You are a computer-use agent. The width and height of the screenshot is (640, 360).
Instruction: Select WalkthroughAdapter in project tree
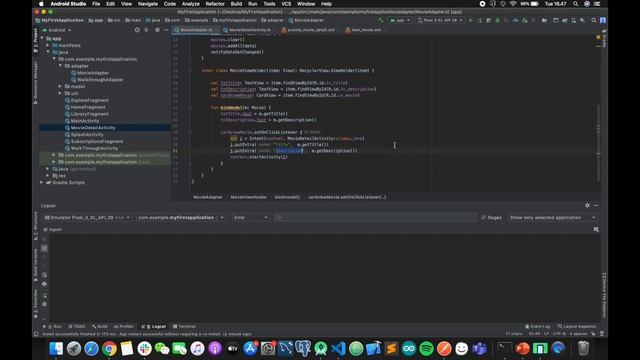coord(100,80)
